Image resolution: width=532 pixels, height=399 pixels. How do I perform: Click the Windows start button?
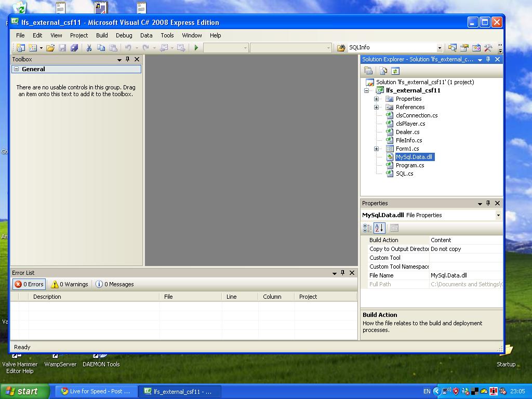point(24,392)
